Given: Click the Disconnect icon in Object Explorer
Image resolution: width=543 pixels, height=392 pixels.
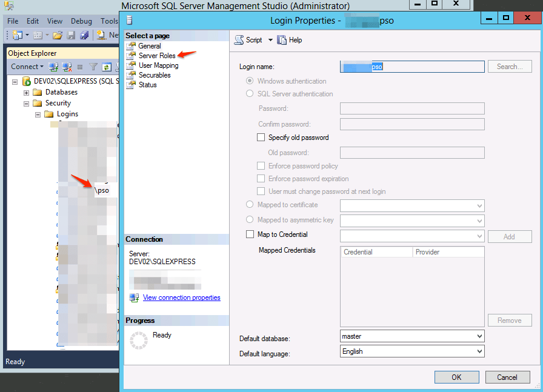Looking at the screenshot, I should (66, 65).
